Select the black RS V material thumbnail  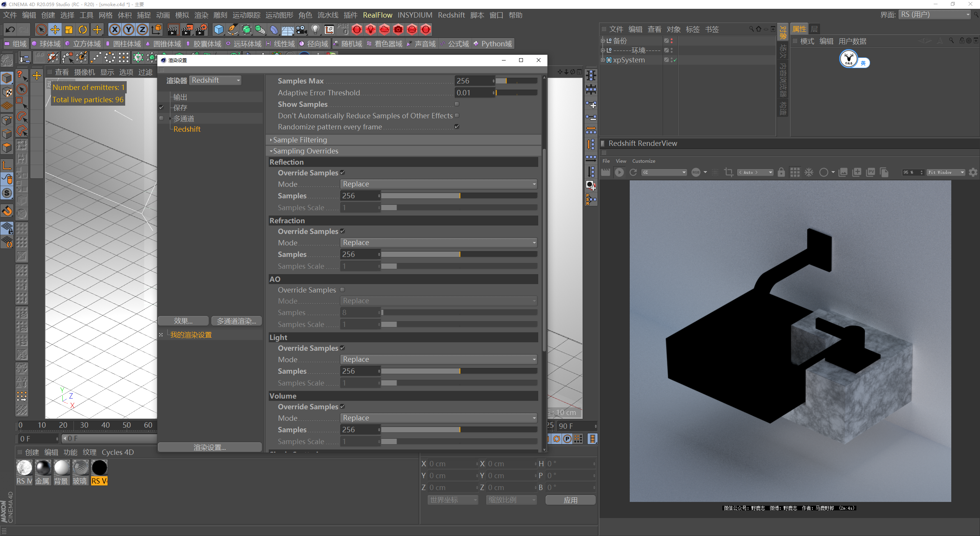[x=99, y=468]
